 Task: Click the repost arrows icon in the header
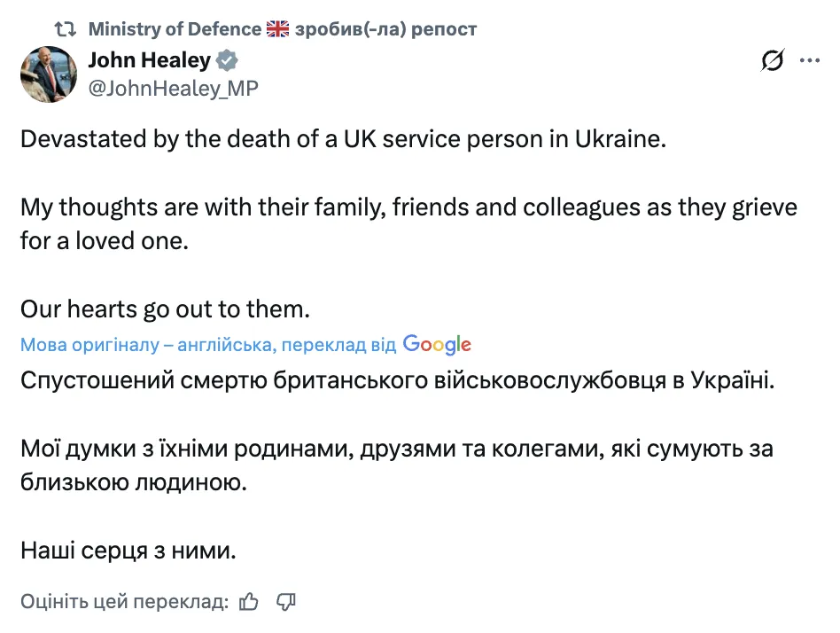tap(63, 27)
